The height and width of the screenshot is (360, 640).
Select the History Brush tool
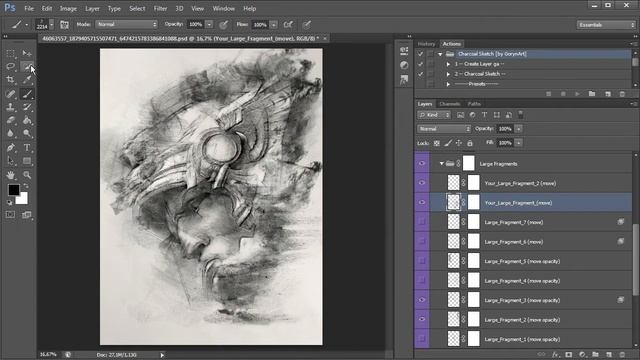point(27,107)
